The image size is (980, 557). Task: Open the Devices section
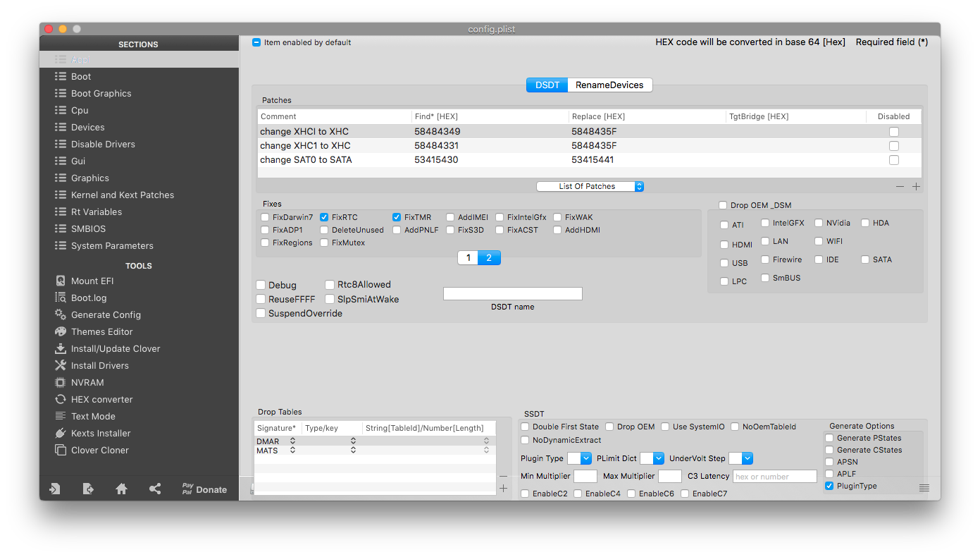point(87,127)
